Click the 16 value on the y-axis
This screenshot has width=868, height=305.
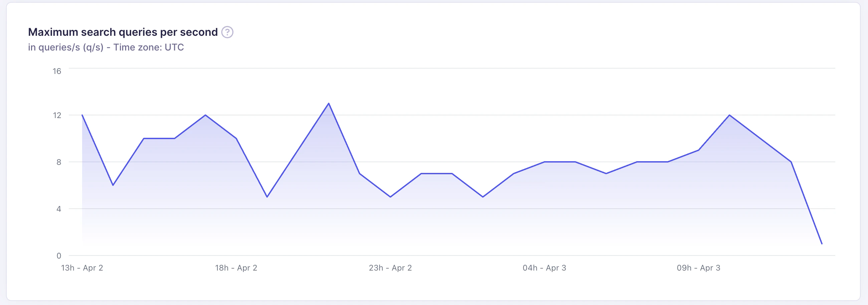click(58, 71)
